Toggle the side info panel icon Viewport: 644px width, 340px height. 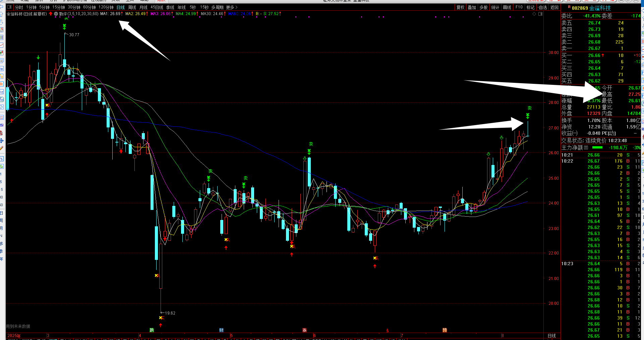(x=540, y=14)
